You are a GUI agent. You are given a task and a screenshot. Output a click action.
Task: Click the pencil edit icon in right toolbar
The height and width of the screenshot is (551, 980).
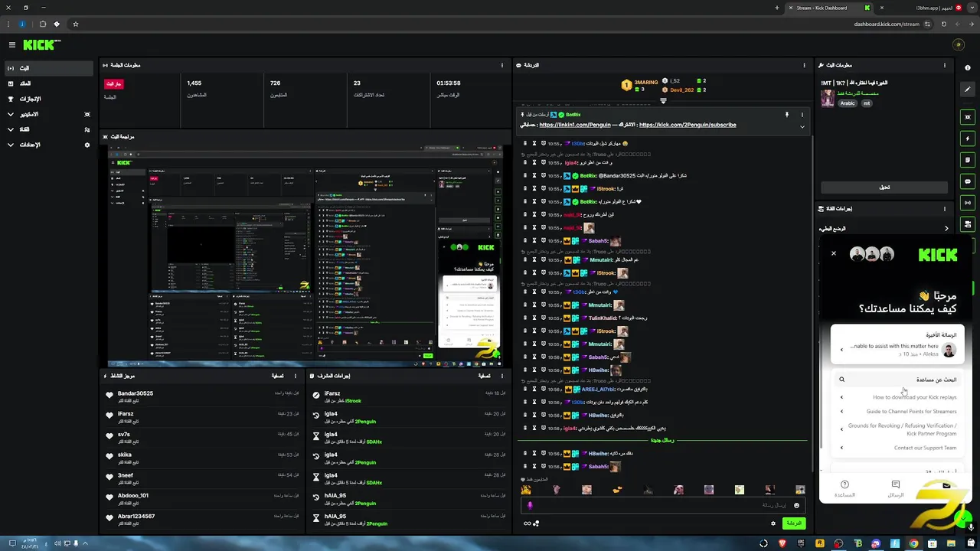[968, 90]
